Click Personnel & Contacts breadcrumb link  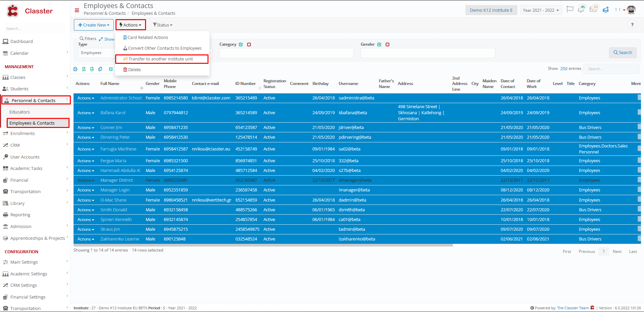[104, 13]
